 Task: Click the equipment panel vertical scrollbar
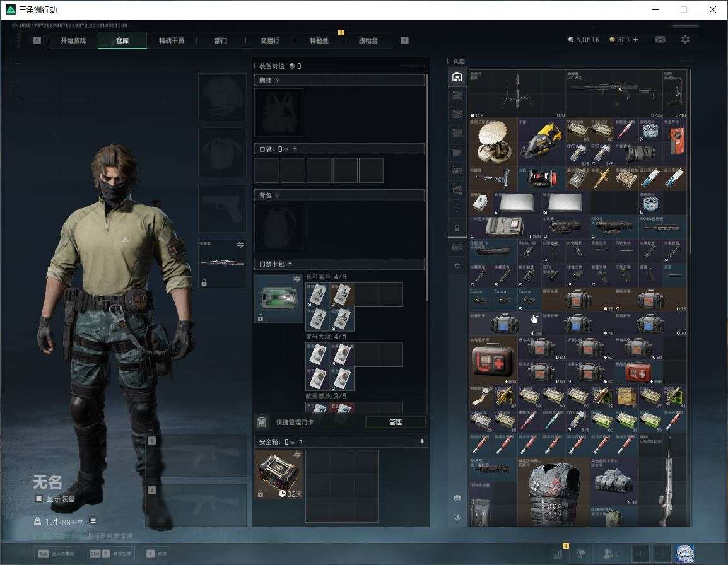tap(426, 187)
